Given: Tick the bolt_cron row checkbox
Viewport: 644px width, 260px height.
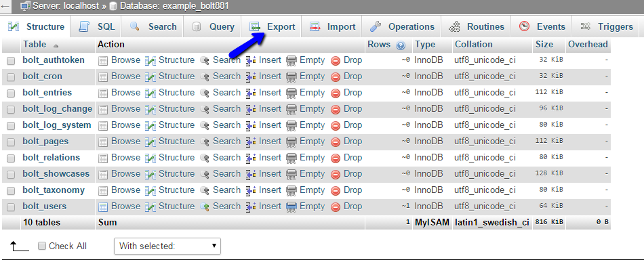Looking at the screenshot, I should pyautogui.click(x=11, y=77).
